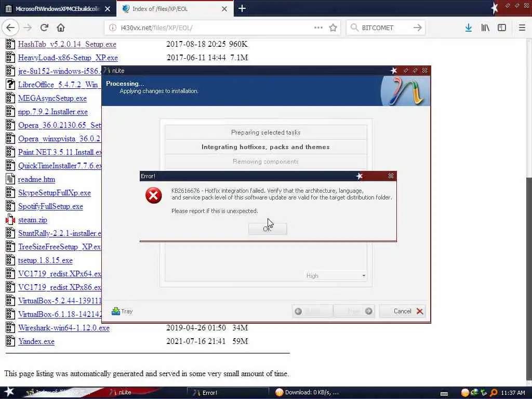Open Start menu star button on taskbar
Image resolution: width=532 pixels, height=399 pixels.
(x=9, y=392)
